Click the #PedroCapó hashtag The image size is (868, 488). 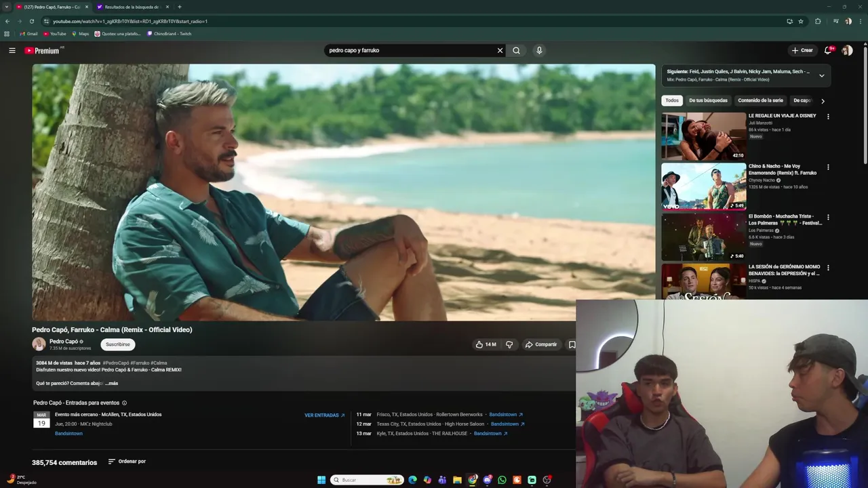tap(115, 363)
